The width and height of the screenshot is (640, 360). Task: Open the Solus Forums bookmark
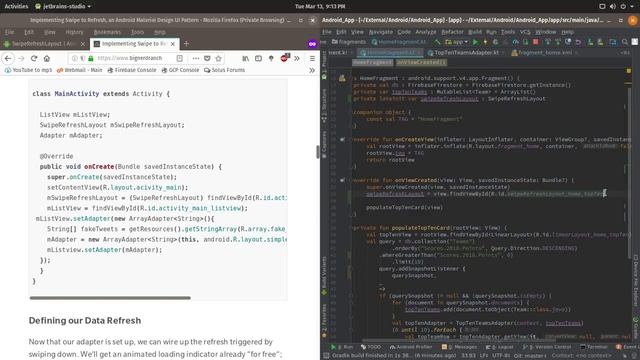224,70
